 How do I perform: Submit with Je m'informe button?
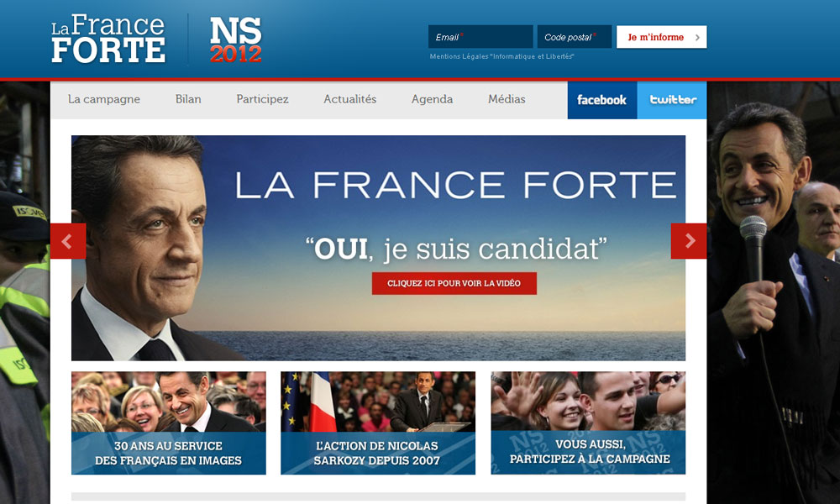tap(662, 37)
